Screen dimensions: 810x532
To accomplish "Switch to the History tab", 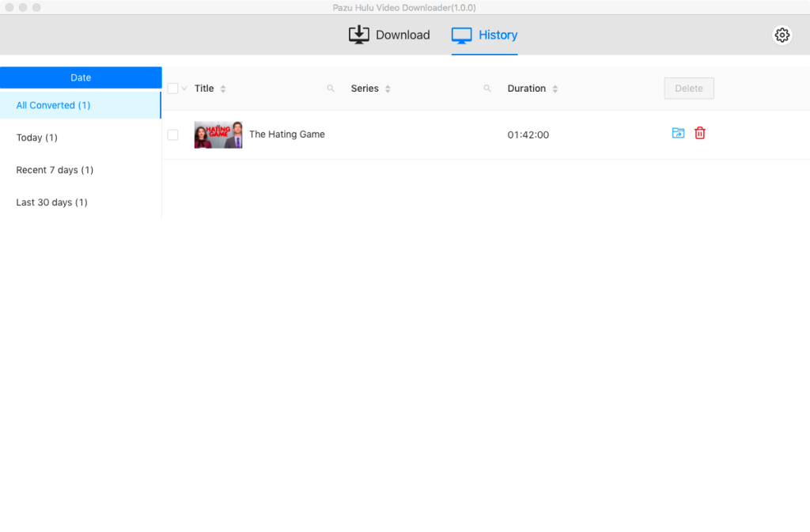I will click(484, 35).
